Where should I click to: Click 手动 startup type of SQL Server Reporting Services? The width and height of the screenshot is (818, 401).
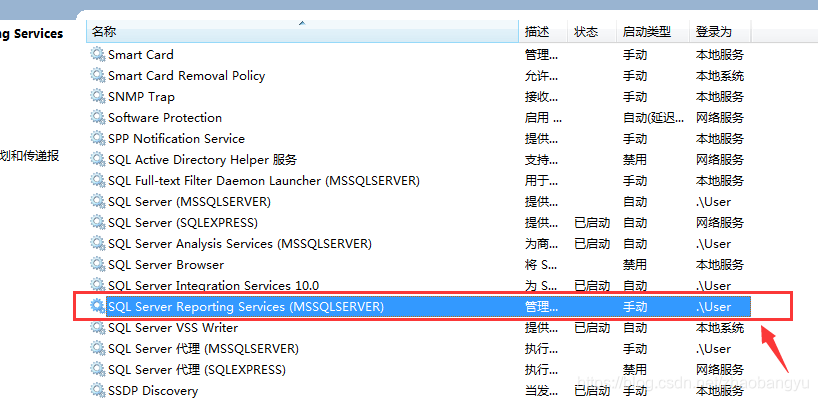coord(635,307)
